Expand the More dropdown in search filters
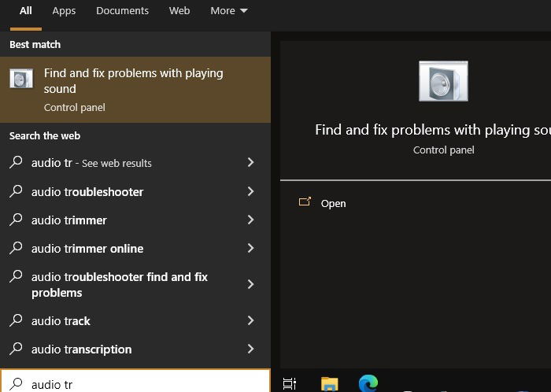The width and height of the screenshot is (551, 392). [229, 11]
